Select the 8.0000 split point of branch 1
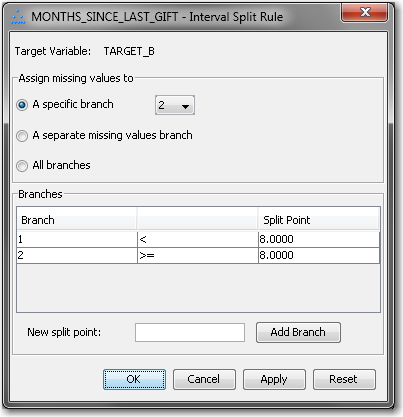 coord(319,239)
